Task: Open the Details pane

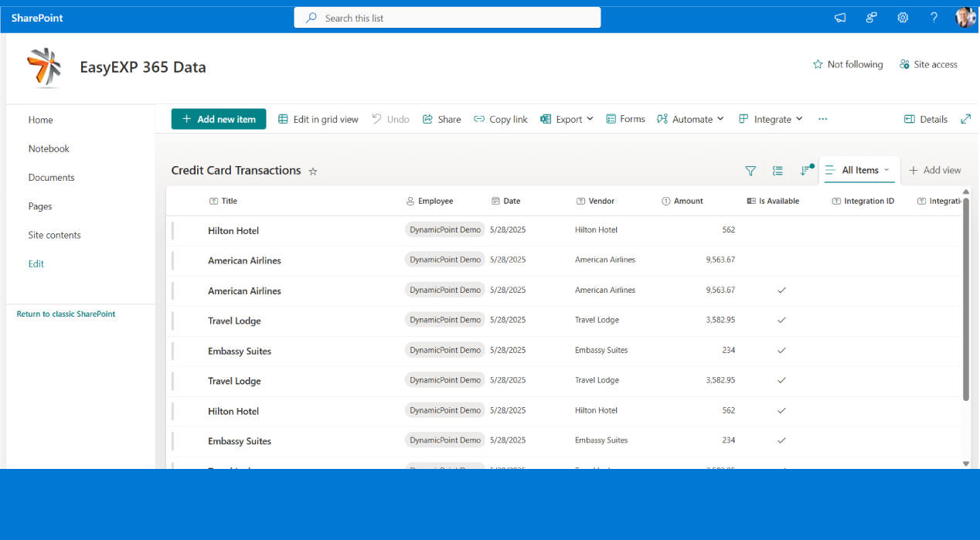Action: pyautogui.click(x=926, y=119)
